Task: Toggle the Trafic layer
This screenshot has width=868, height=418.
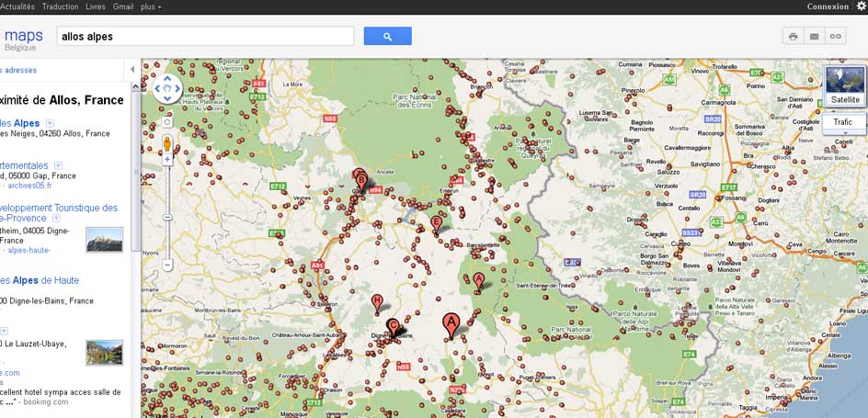Action: click(x=843, y=121)
